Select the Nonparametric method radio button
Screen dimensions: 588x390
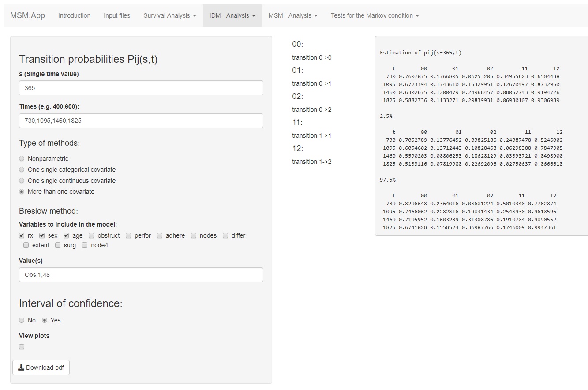click(22, 159)
